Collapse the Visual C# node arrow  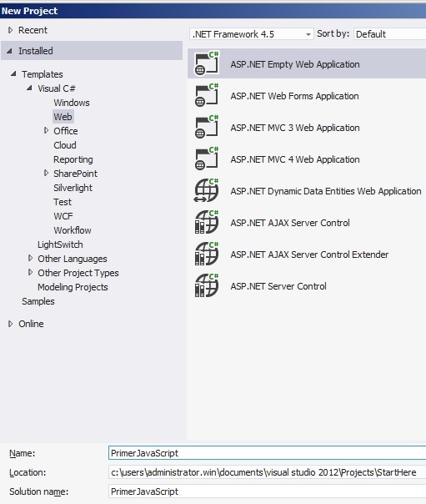[x=29, y=88]
